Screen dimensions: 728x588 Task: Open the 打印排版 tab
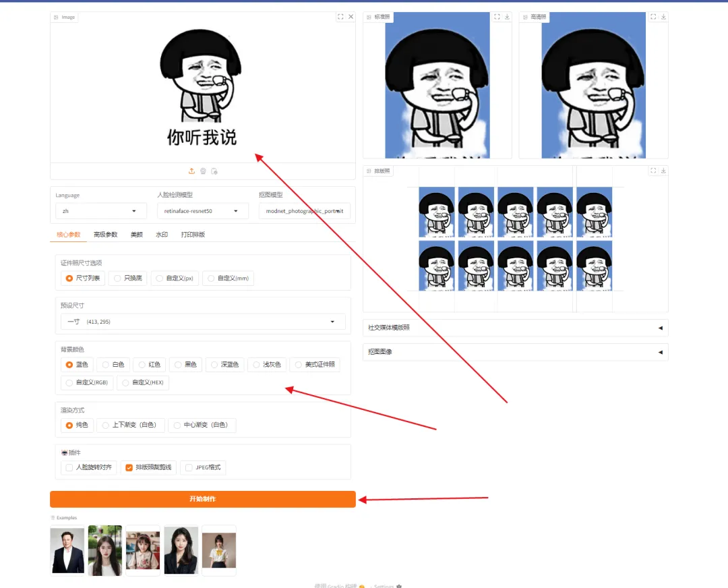click(193, 235)
